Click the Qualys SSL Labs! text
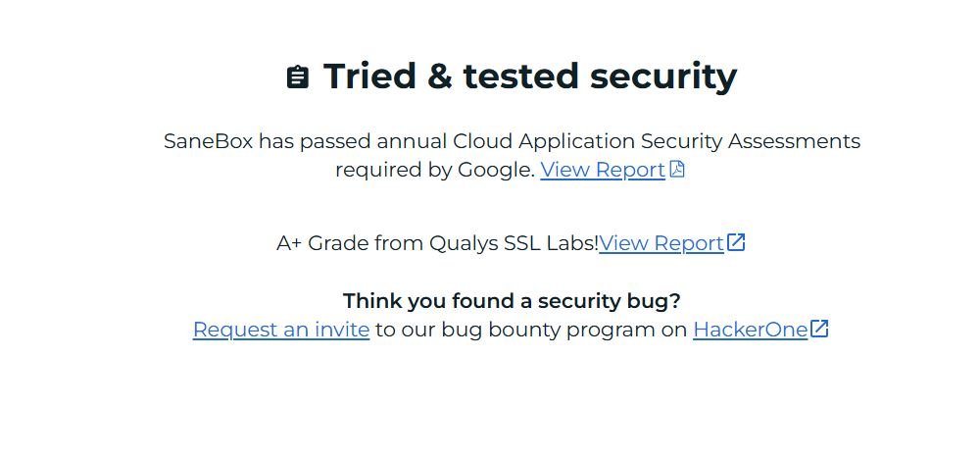 [514, 243]
